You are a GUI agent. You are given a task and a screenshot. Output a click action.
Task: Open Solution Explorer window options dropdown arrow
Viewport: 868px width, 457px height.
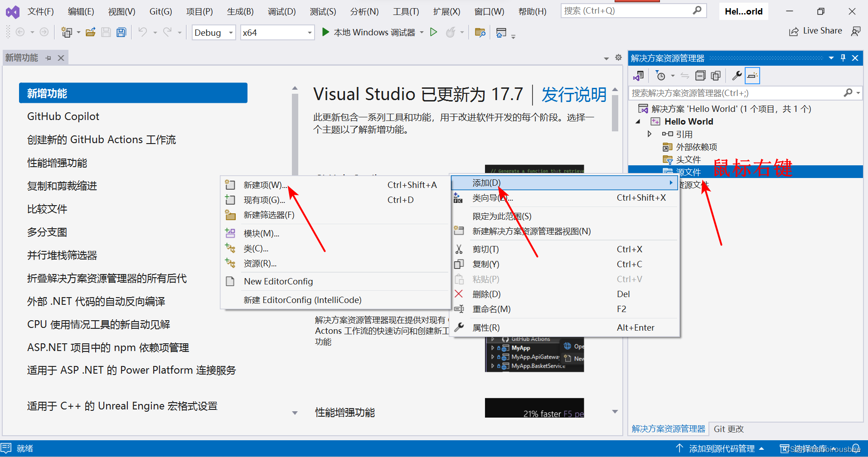[831, 58]
